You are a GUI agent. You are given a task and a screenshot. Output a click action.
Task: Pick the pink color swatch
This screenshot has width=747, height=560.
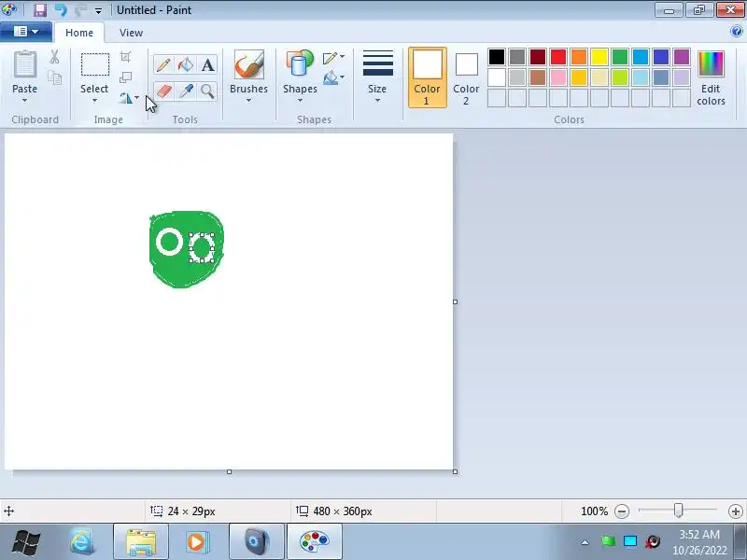558,77
